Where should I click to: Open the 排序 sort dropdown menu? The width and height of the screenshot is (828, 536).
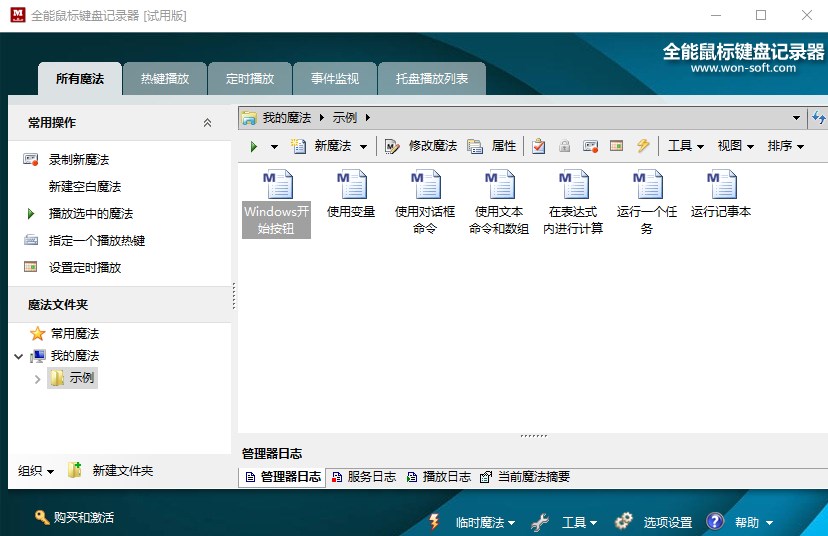tap(786, 146)
